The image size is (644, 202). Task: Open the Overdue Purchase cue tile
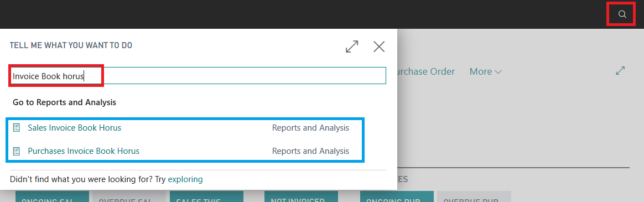(x=474, y=196)
